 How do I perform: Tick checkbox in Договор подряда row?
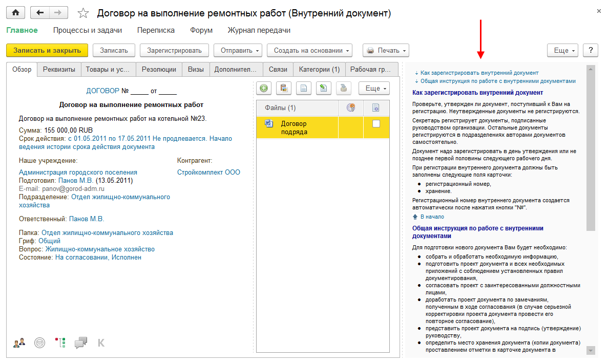click(x=376, y=124)
